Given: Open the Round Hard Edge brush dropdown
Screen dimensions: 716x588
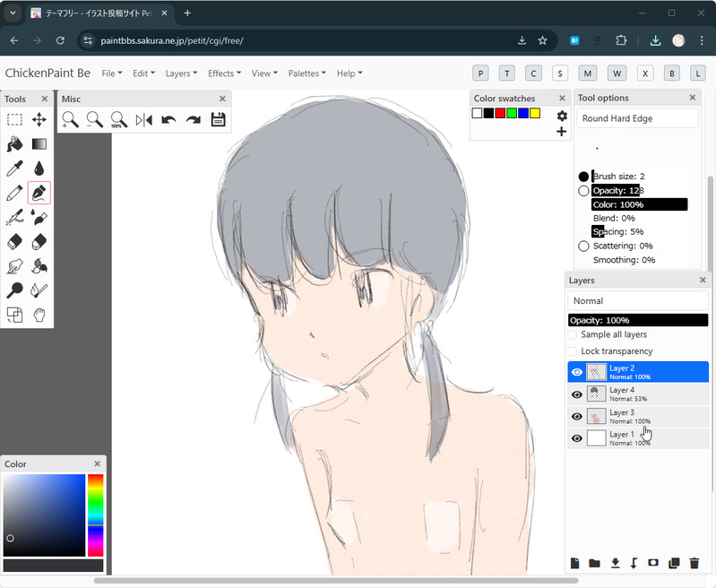Looking at the screenshot, I should pos(637,118).
